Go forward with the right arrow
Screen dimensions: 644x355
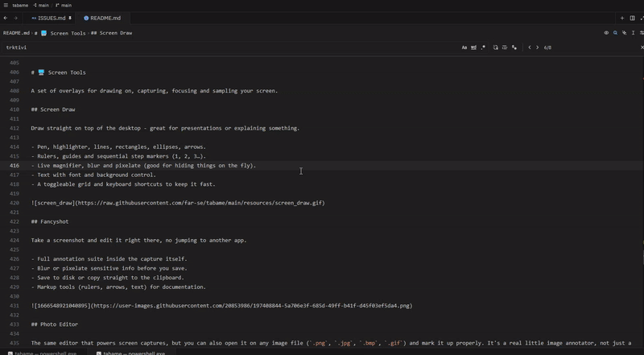[x=15, y=18]
